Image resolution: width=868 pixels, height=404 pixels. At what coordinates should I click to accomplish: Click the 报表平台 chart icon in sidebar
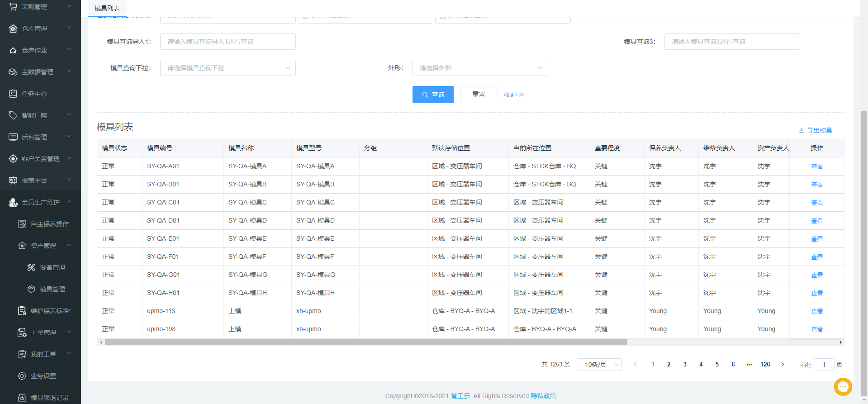point(13,181)
